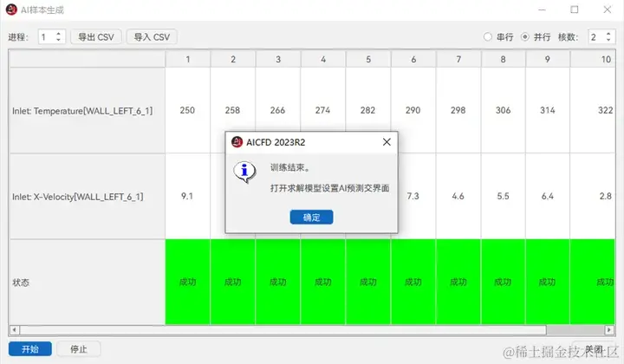The width and height of the screenshot is (624, 364).
Task: Decrease the 核数 spinner value
Action: [x=608, y=40]
